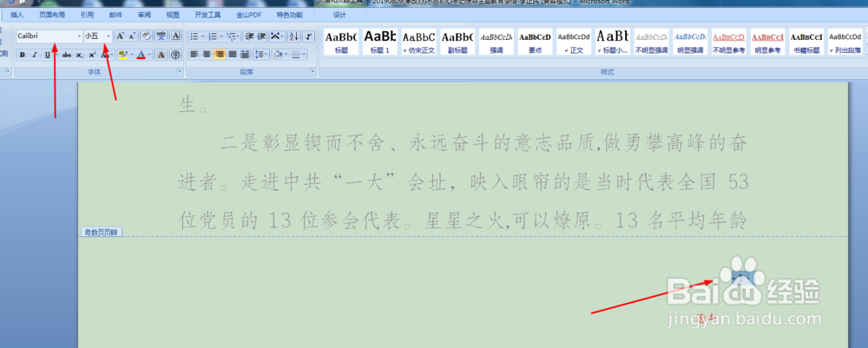Toggle underline formatting

(48, 54)
